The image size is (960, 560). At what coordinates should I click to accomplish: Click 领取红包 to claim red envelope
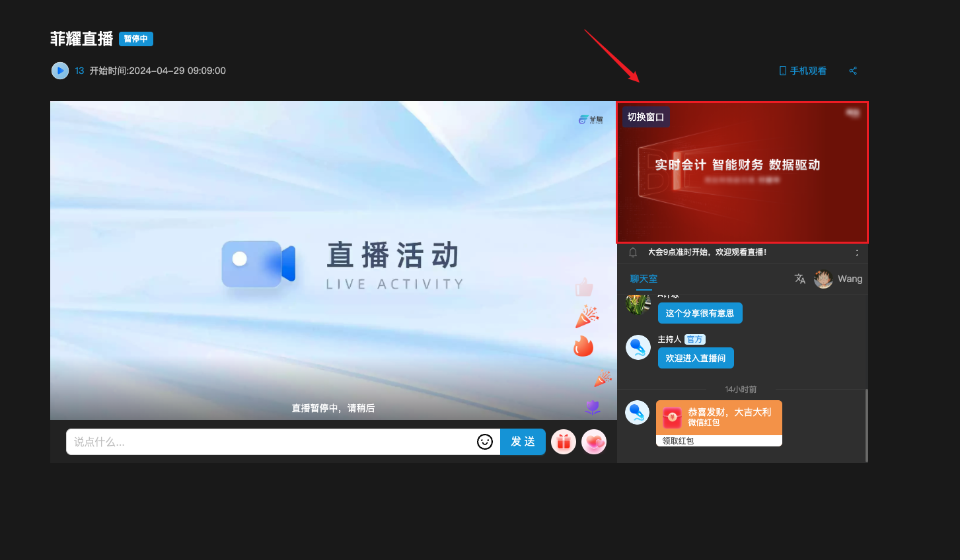[679, 441]
